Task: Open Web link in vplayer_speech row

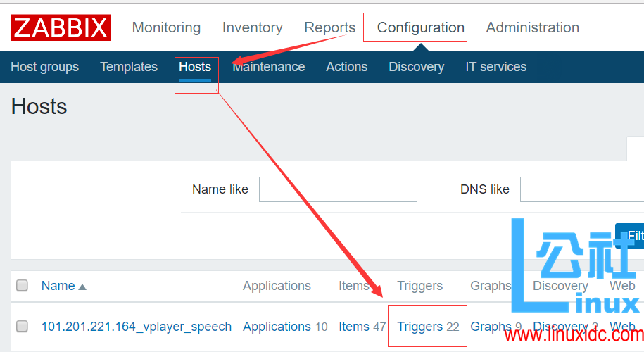Action: click(x=622, y=327)
